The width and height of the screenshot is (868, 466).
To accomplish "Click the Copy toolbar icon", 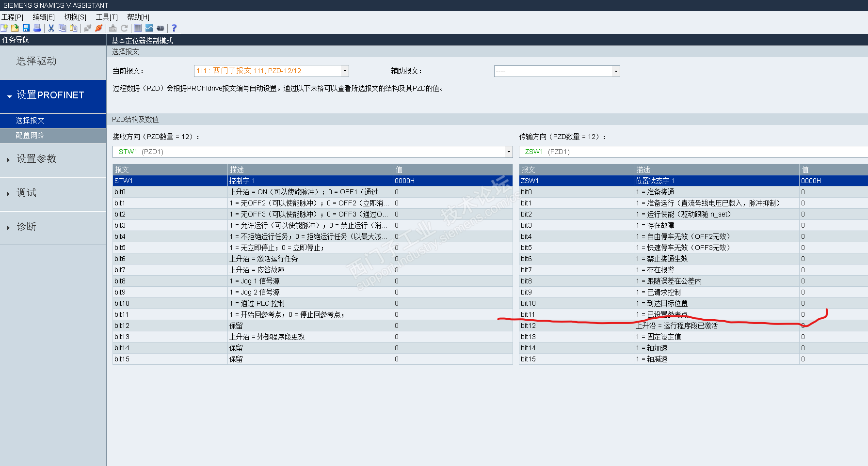I will tap(62, 28).
